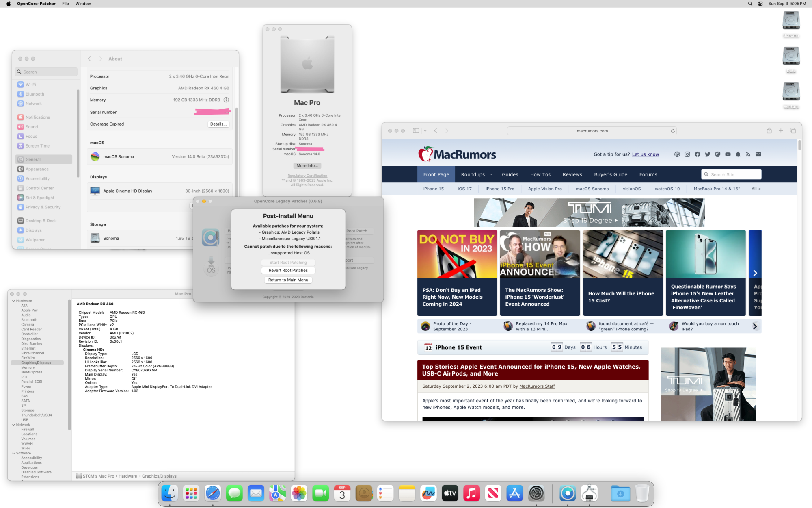The height and width of the screenshot is (508, 812).
Task: Open Calendar icon in dock
Action: (342, 493)
